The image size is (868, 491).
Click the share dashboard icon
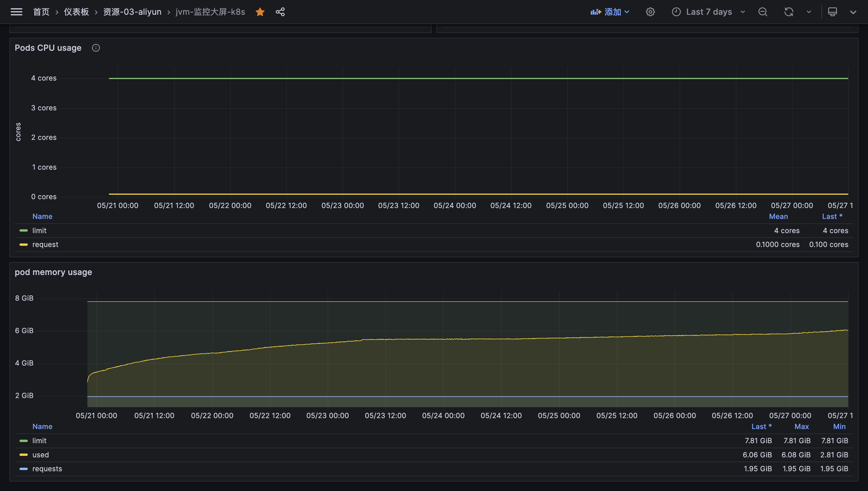click(280, 12)
